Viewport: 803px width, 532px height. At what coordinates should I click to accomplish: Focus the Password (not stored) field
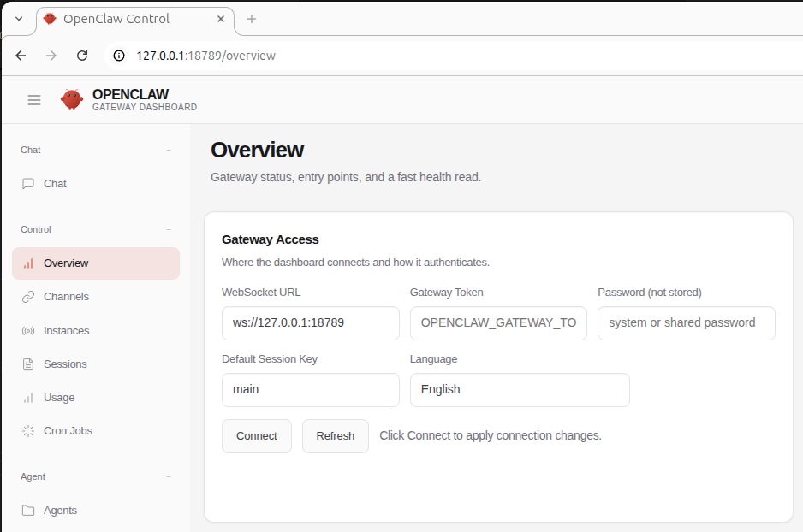(x=687, y=323)
